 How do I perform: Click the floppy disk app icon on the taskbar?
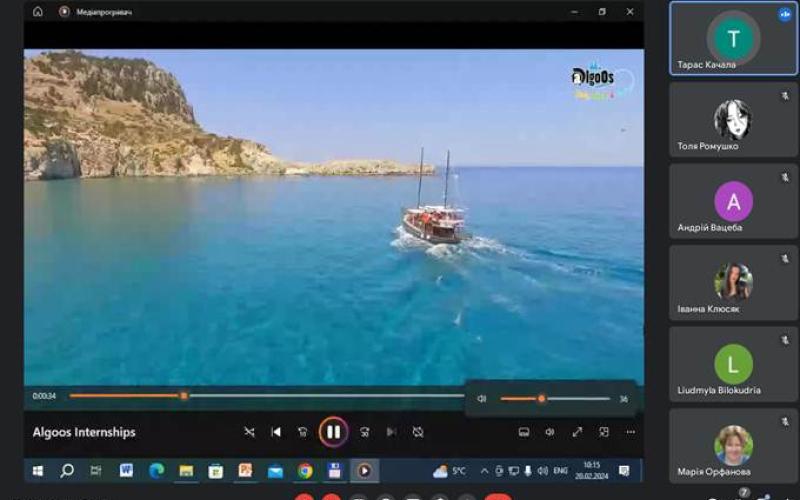(x=335, y=471)
